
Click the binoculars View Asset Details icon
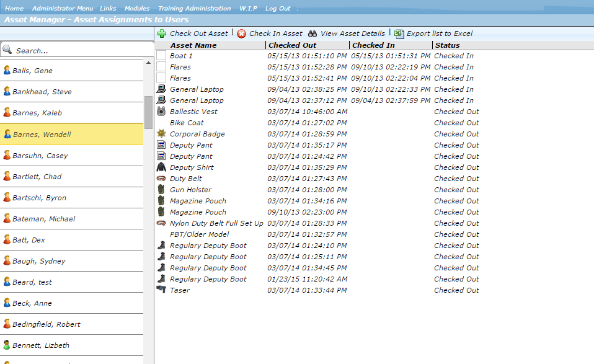(x=313, y=33)
